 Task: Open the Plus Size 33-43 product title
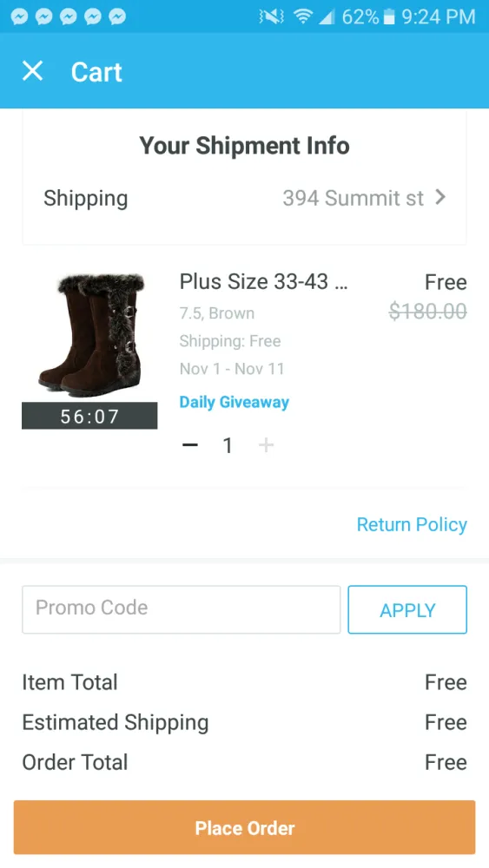(263, 282)
